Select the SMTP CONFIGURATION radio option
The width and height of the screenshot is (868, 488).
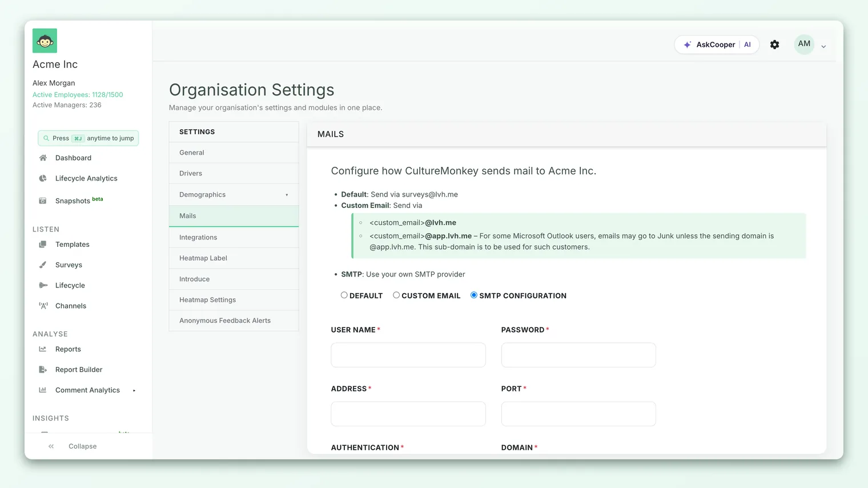pyautogui.click(x=473, y=295)
